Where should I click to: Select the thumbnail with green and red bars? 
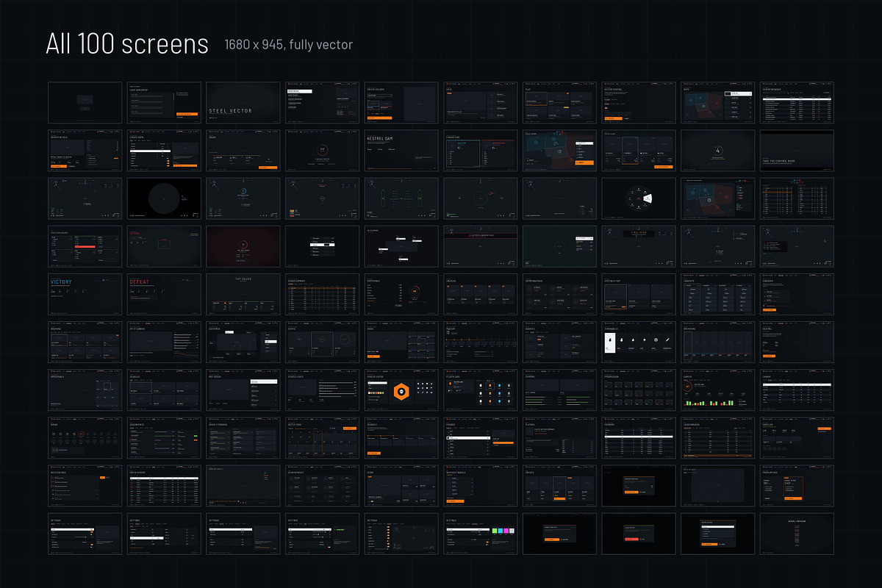point(718,390)
